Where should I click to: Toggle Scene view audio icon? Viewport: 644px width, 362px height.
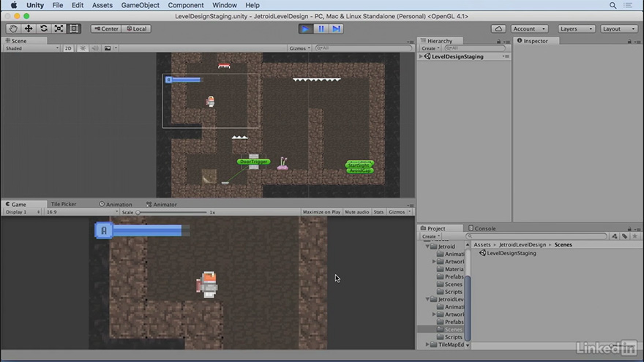click(95, 48)
